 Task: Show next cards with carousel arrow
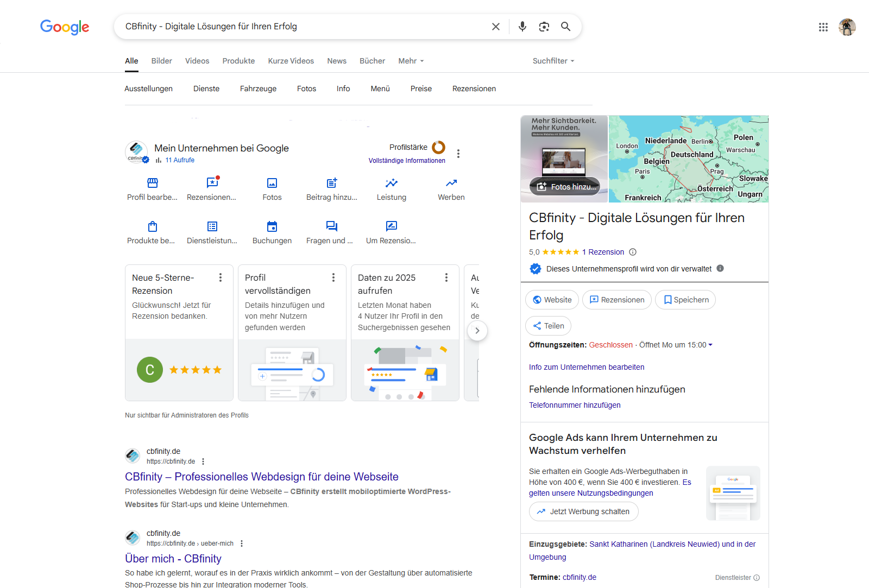(x=477, y=331)
